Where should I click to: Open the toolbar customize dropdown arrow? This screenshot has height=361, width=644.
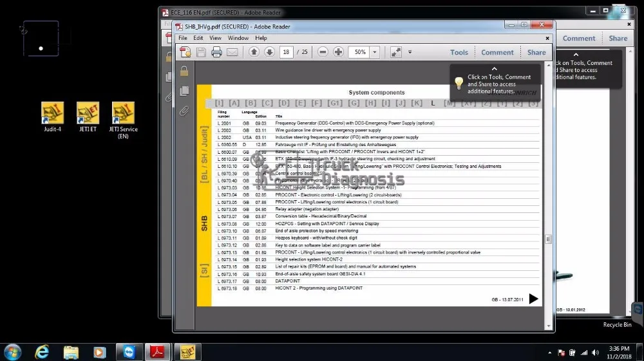[x=410, y=52]
